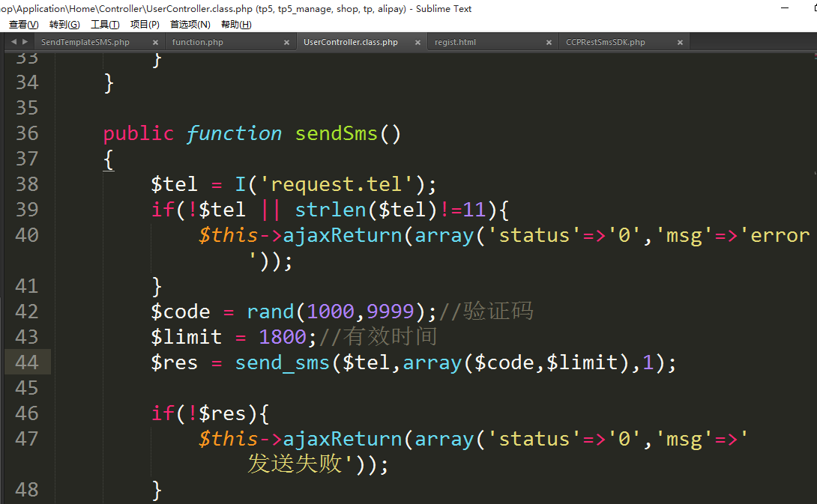Close the regist.html tab
Image resolution: width=817 pixels, height=504 pixels.
point(549,43)
